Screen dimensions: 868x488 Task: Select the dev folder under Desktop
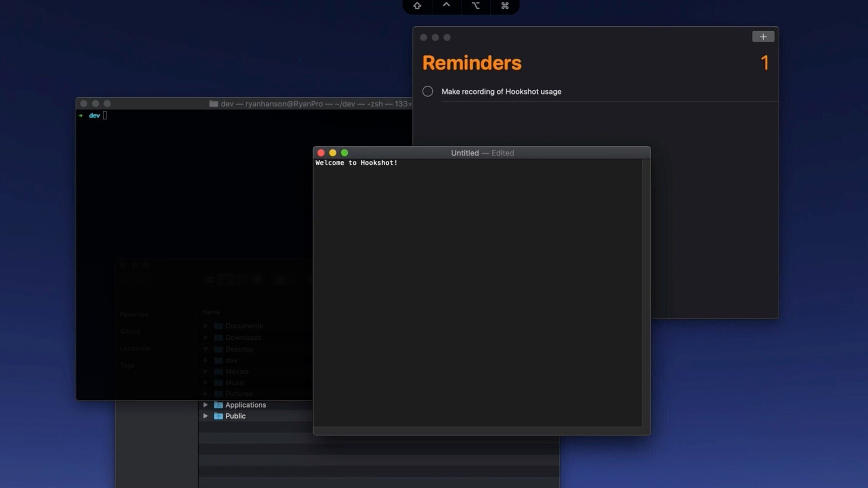point(231,360)
